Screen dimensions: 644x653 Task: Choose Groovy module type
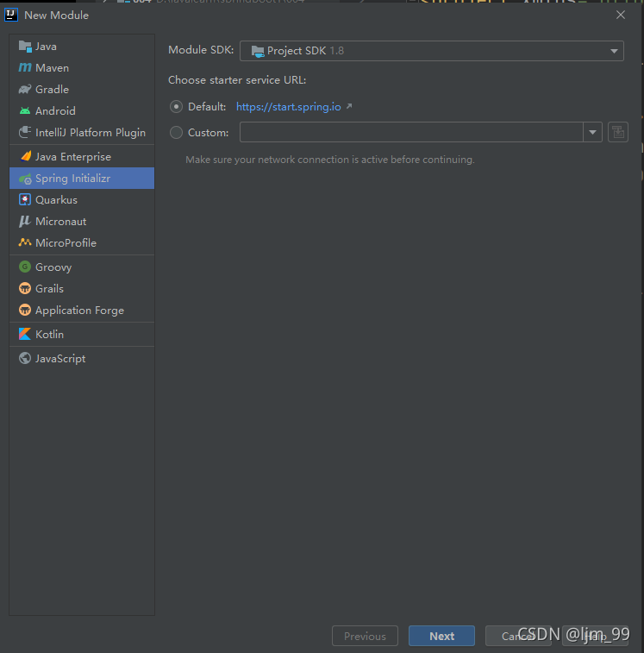coord(82,267)
